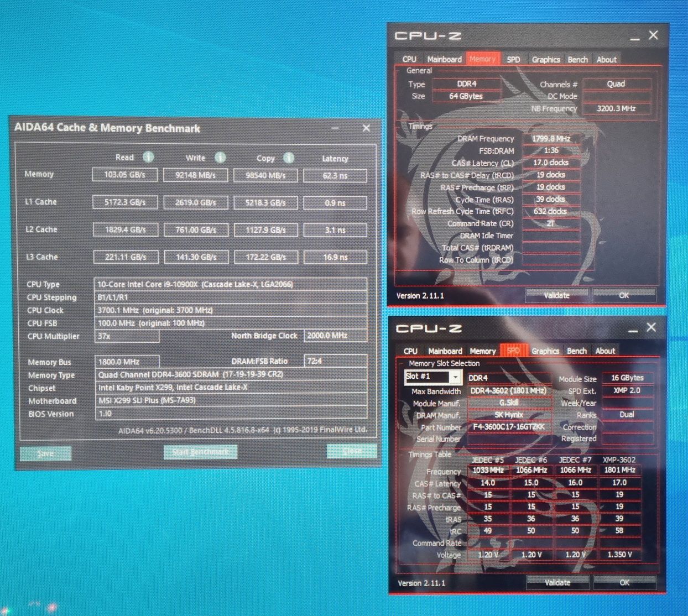
Task: Click the Write info icon in AIDA64
Action: (x=220, y=158)
